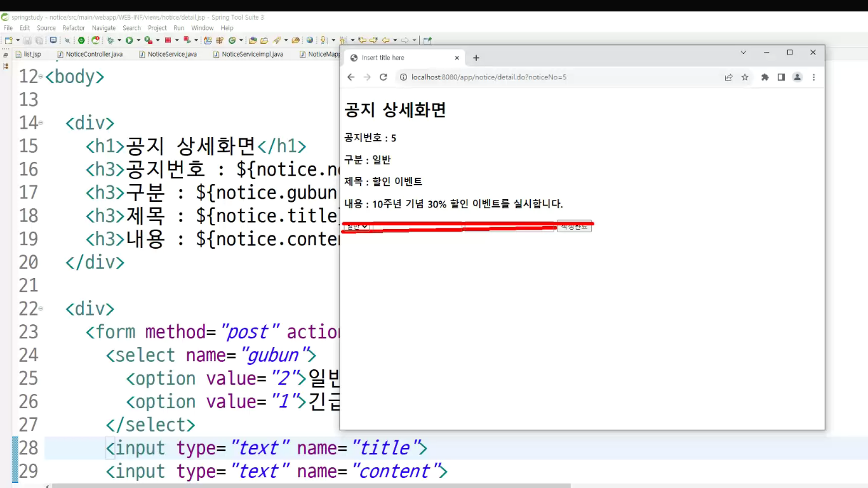Open the terminal console toolbar icon
The image size is (868, 488).
point(53,40)
